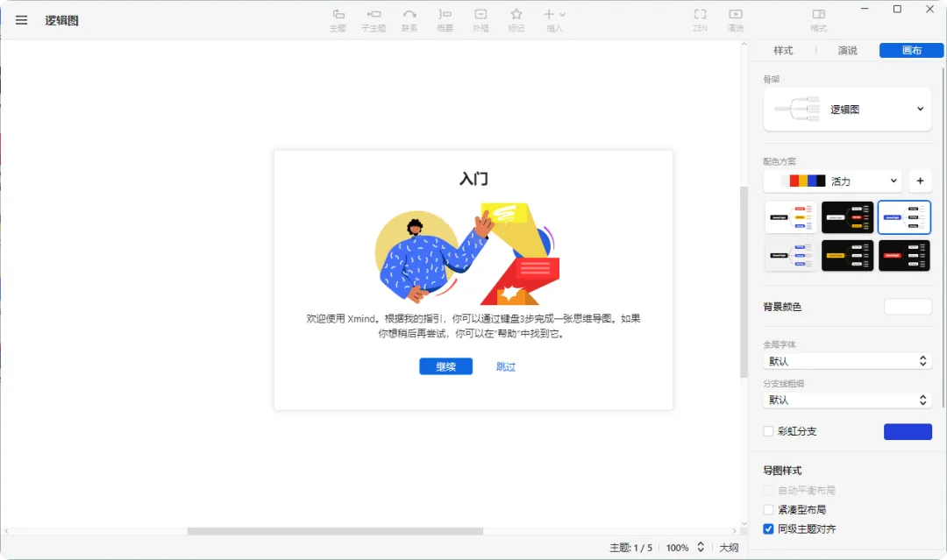Click the 联系 (Relationship) toolbar icon
The height and width of the screenshot is (560, 947).
click(x=409, y=20)
